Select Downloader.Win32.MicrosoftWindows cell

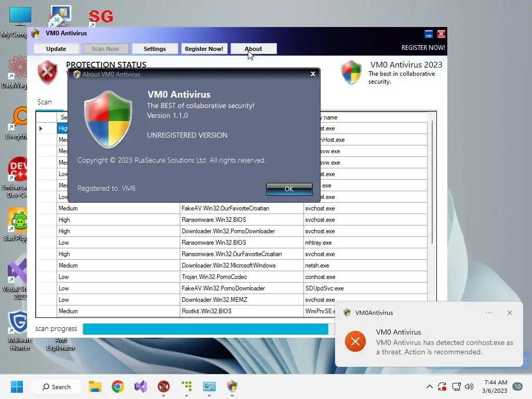click(242, 265)
